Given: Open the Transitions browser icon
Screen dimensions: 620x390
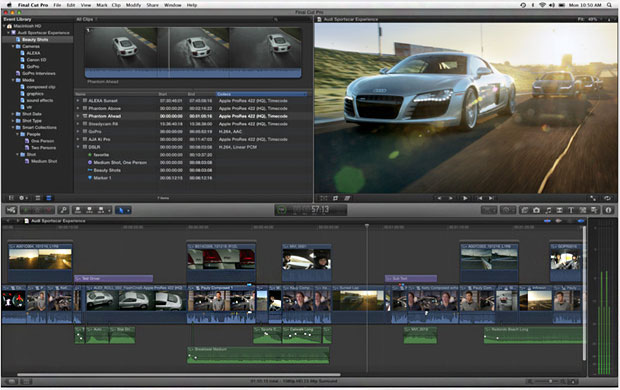Looking at the screenshot, I should click(x=560, y=210).
